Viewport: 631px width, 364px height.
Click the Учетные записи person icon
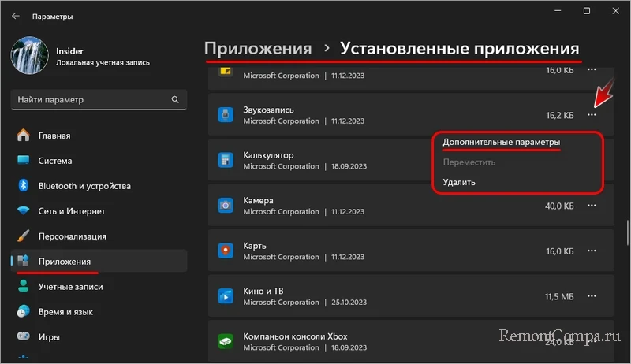coord(24,286)
